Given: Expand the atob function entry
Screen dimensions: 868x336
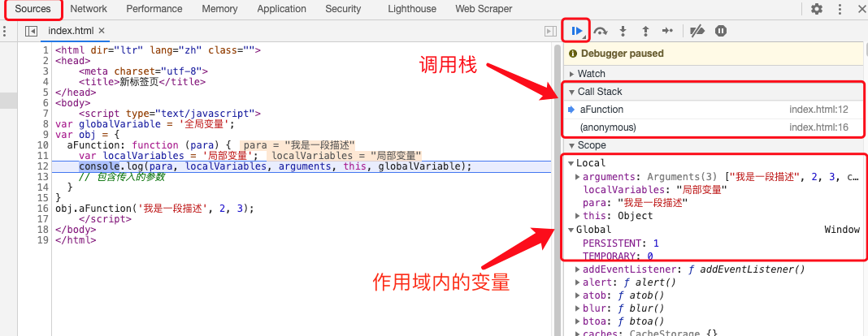Looking at the screenshot, I should point(578,295).
